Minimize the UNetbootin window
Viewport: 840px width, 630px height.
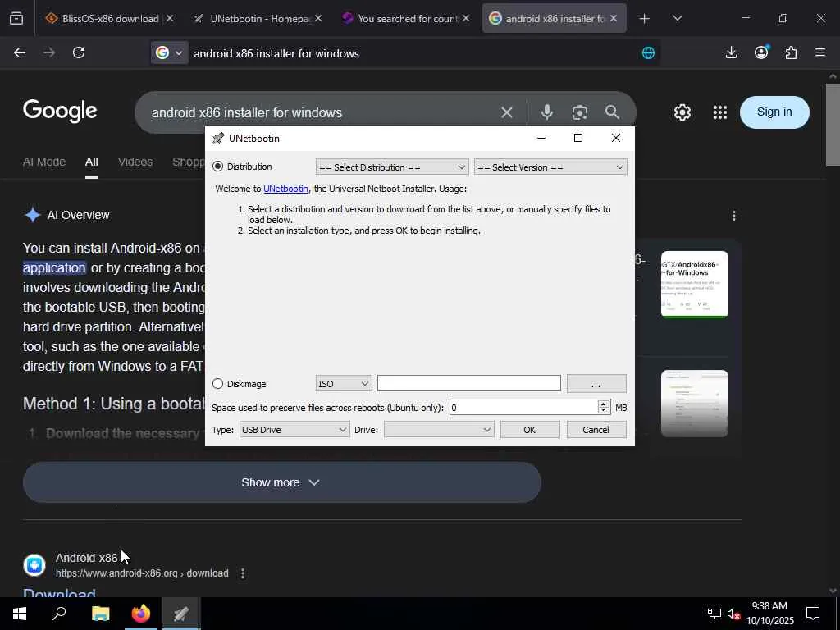541,138
